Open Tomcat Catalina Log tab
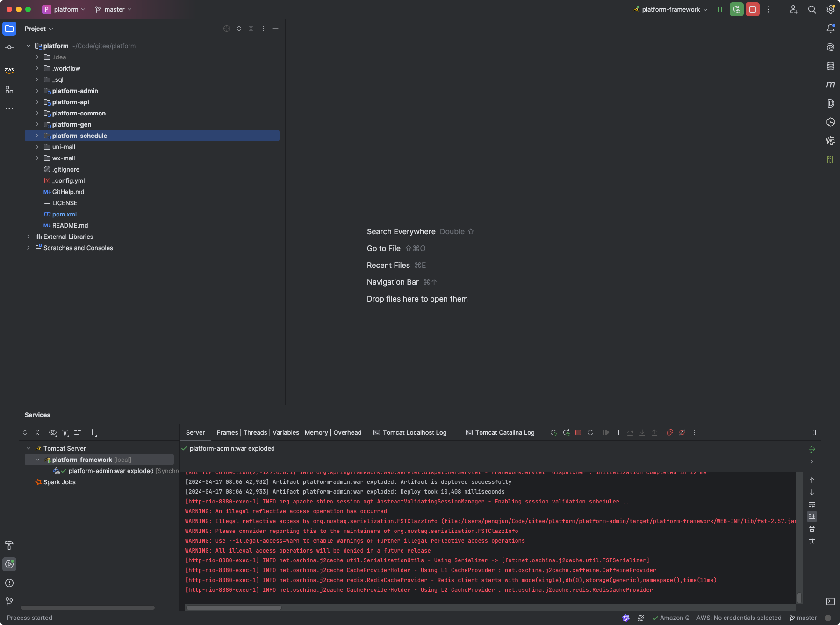 pos(500,432)
